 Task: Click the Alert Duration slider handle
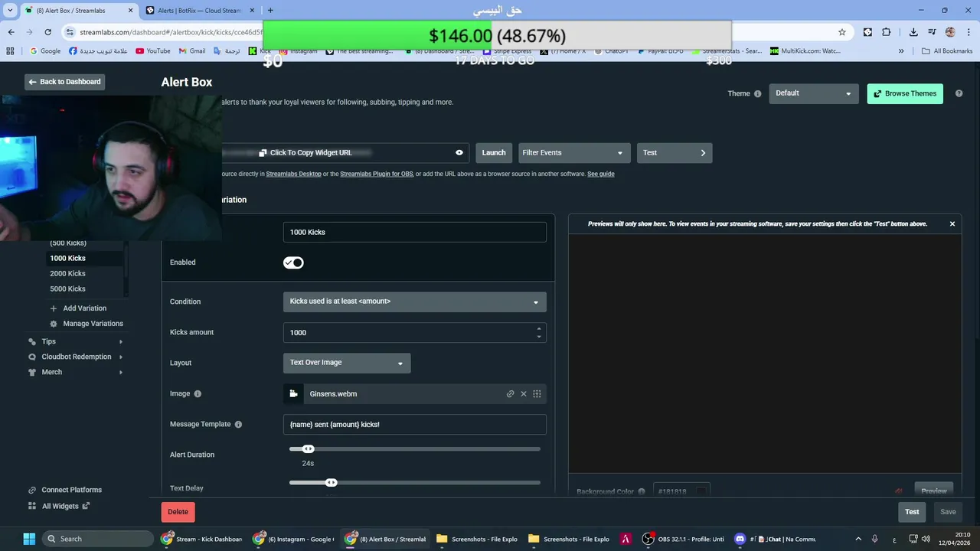pyautogui.click(x=308, y=449)
